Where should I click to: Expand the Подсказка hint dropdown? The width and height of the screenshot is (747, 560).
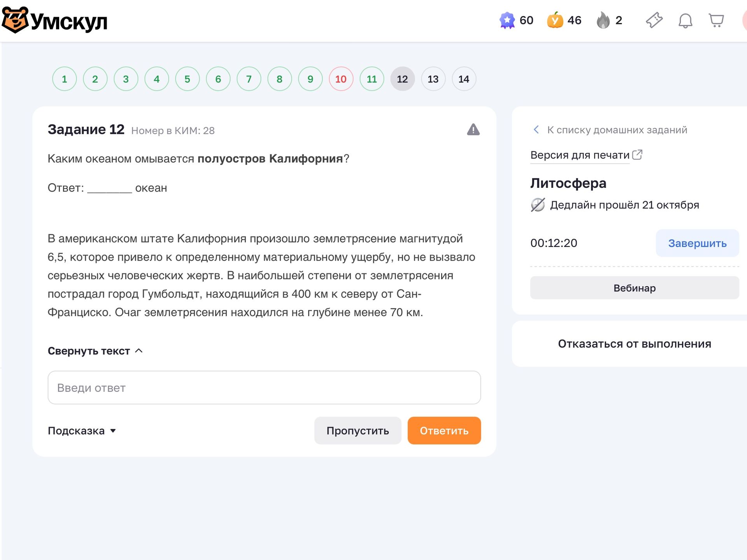[x=82, y=430]
